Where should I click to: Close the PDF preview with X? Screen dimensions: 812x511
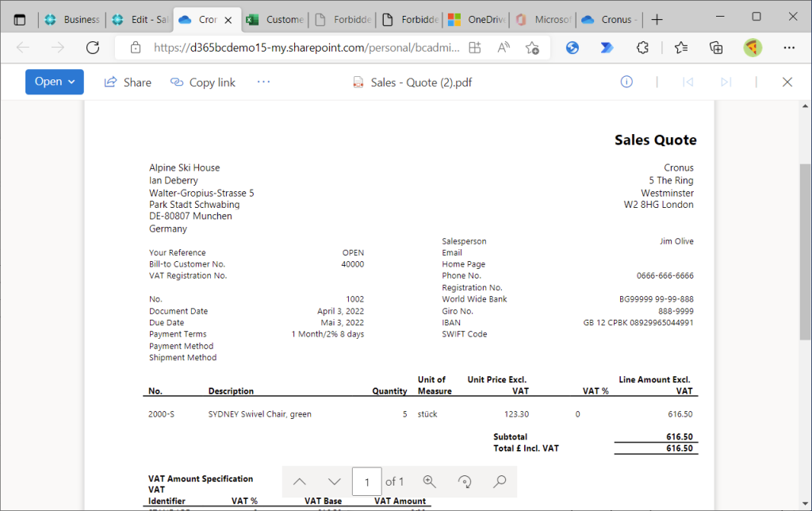pyautogui.click(x=787, y=82)
